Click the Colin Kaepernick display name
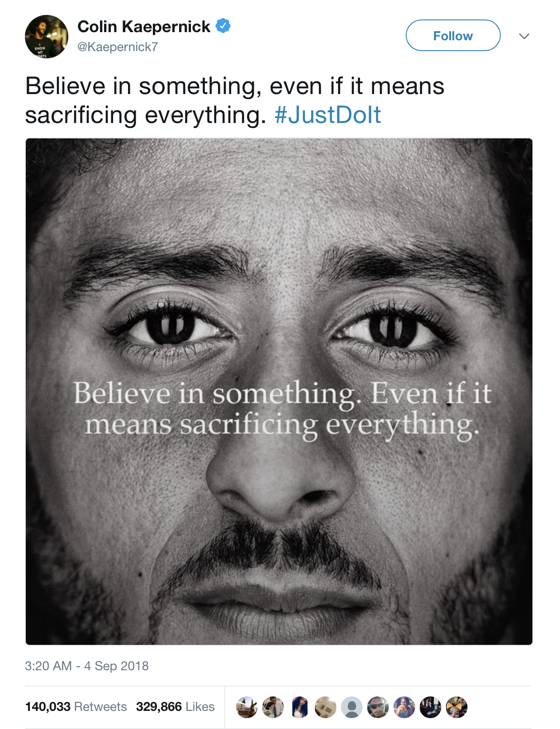This screenshot has width=560, height=729. [144, 27]
